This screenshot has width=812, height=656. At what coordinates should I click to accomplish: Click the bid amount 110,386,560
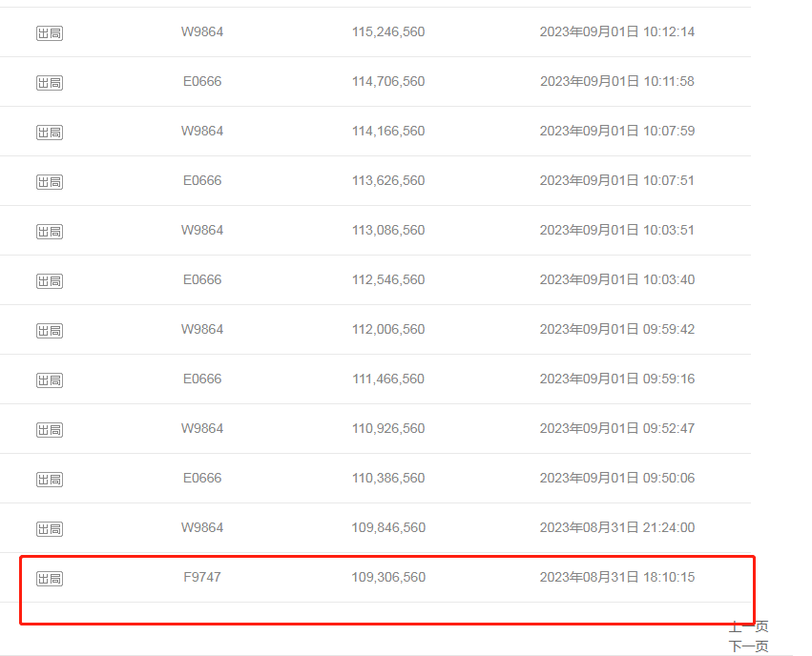pos(388,478)
